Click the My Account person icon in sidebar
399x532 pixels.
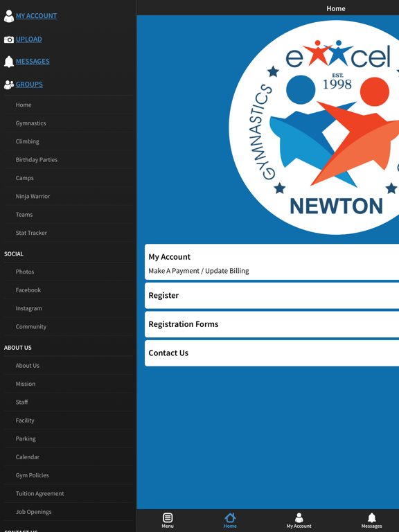click(x=9, y=16)
